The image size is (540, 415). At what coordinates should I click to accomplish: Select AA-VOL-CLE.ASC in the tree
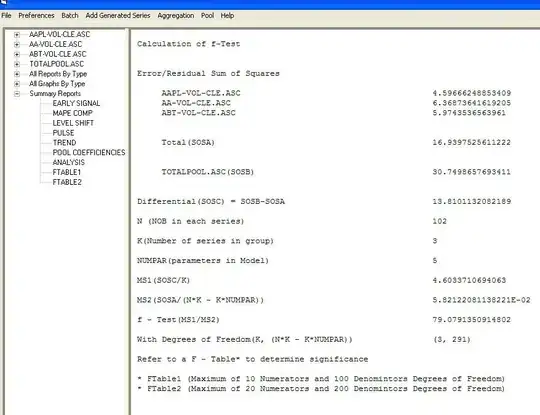pos(55,44)
